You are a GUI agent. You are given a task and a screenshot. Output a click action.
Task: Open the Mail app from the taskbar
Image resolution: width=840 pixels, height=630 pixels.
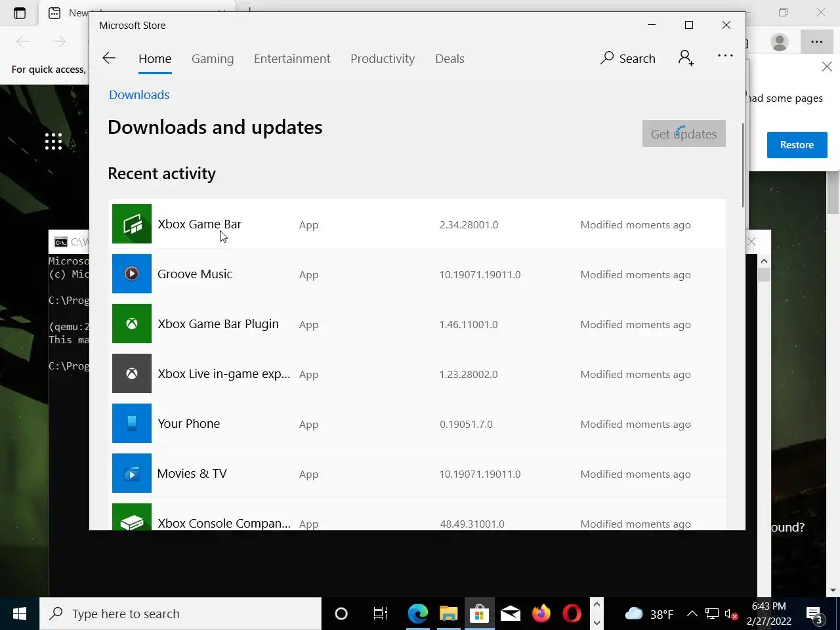click(511, 614)
